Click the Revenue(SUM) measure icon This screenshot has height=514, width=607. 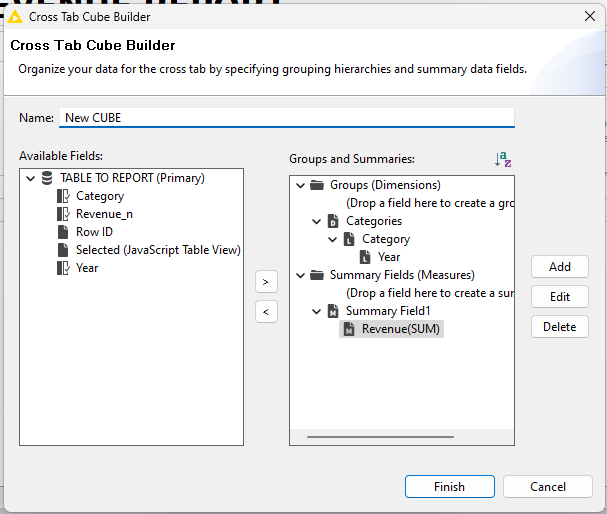pyautogui.click(x=349, y=329)
